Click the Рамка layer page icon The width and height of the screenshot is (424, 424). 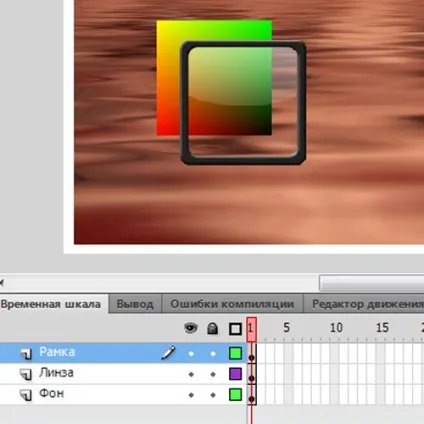tap(26, 353)
